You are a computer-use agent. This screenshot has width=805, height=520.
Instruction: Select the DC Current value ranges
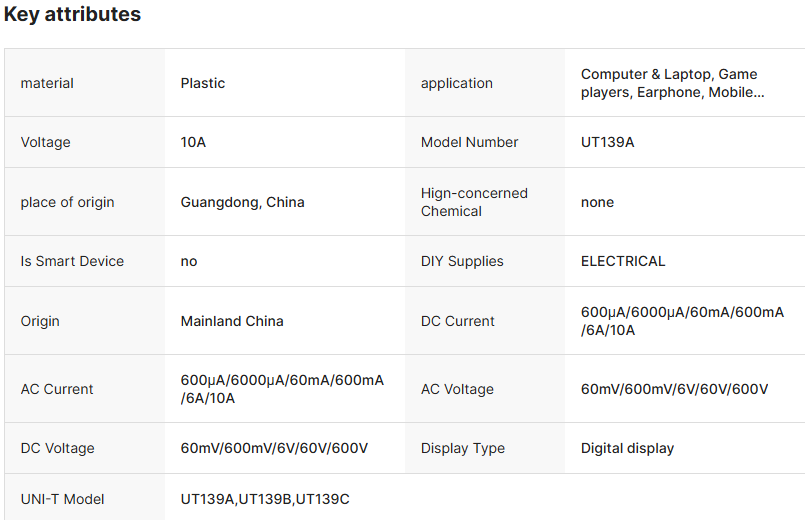682,321
